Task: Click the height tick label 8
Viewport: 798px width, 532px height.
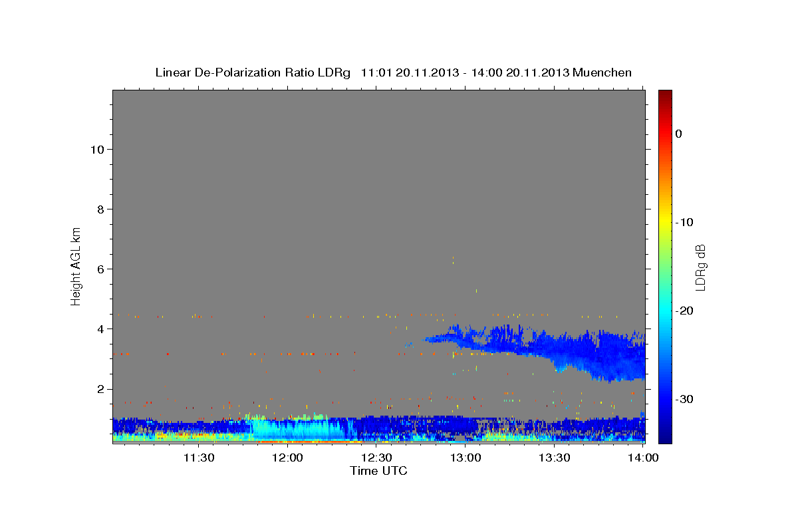Action: pos(100,209)
